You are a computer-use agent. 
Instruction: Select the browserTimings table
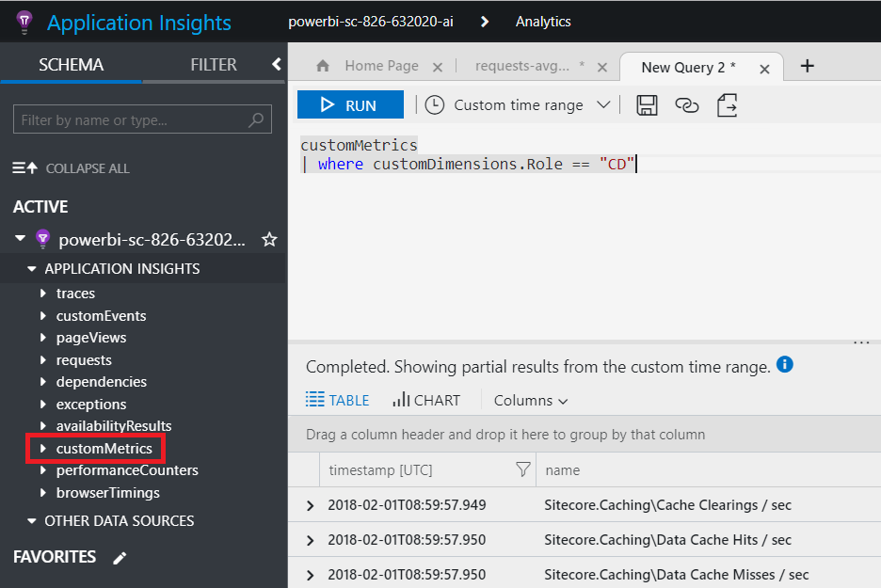coord(108,493)
